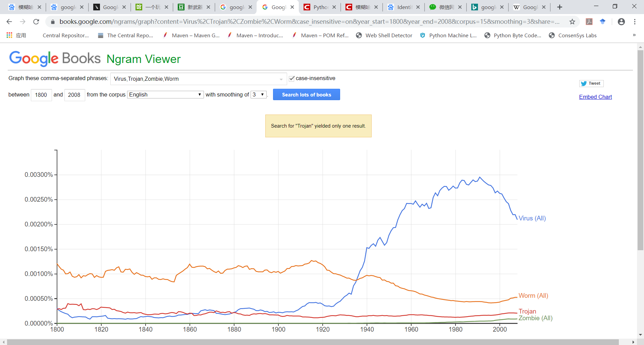Screen dimensions: 644x345
Task: Open the smoothing value dropdown
Action: click(x=259, y=94)
